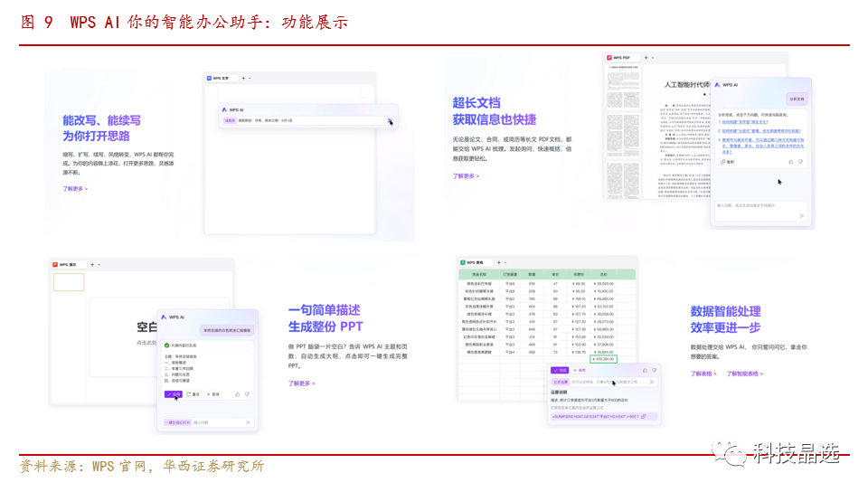Open 了解更多 link under 能改写、能续写
The height and width of the screenshot is (492, 868).
[x=75, y=189]
